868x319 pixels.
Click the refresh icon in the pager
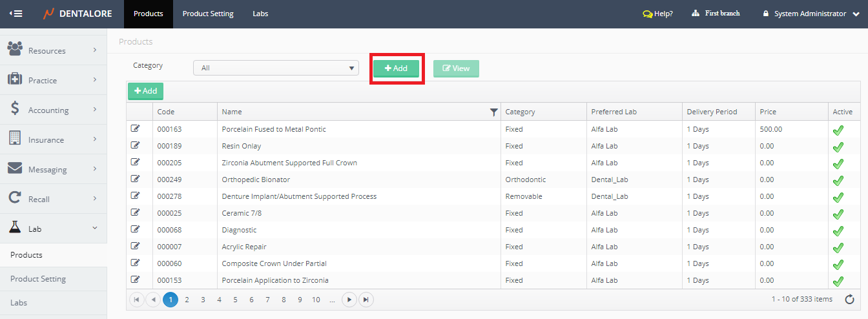click(x=848, y=299)
